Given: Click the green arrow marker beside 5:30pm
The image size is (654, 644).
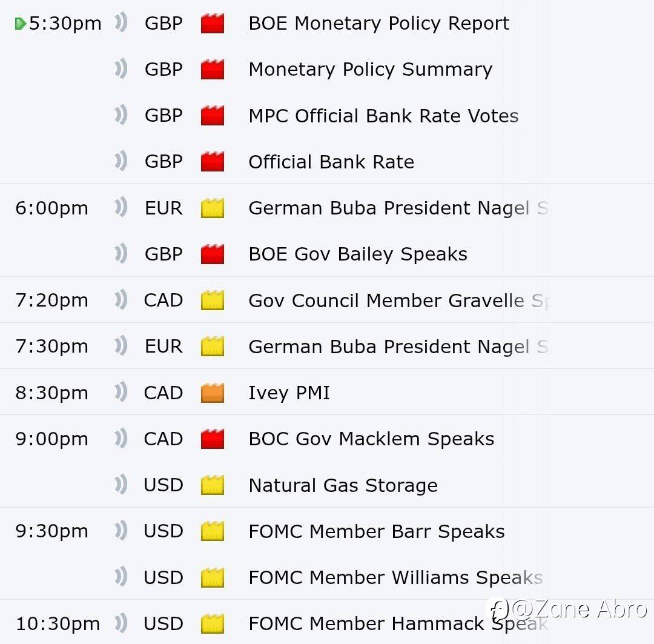Looking at the screenshot, I should coord(20,24).
